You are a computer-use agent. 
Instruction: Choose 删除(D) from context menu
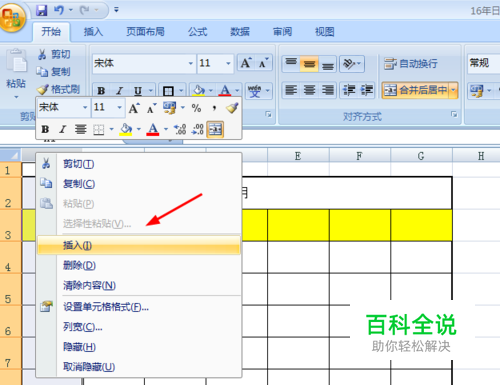coord(139,265)
